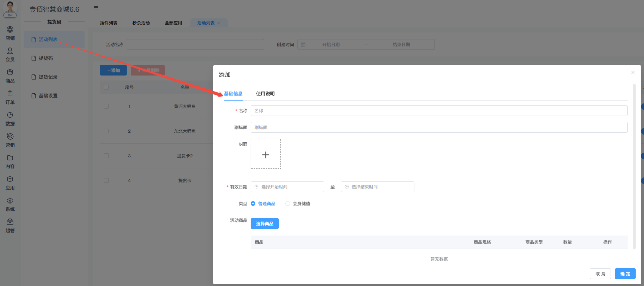Choose the 普通商品 type radio
The image size is (644, 286).
pyautogui.click(x=253, y=203)
